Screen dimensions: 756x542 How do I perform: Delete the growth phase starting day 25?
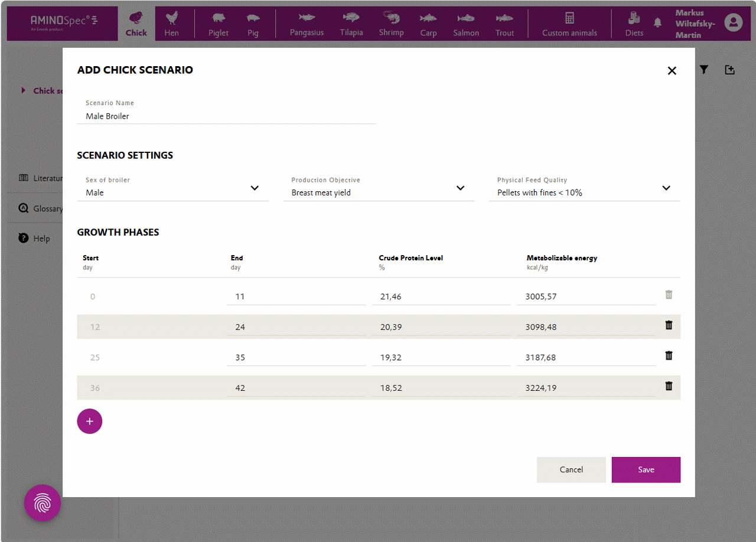point(669,355)
